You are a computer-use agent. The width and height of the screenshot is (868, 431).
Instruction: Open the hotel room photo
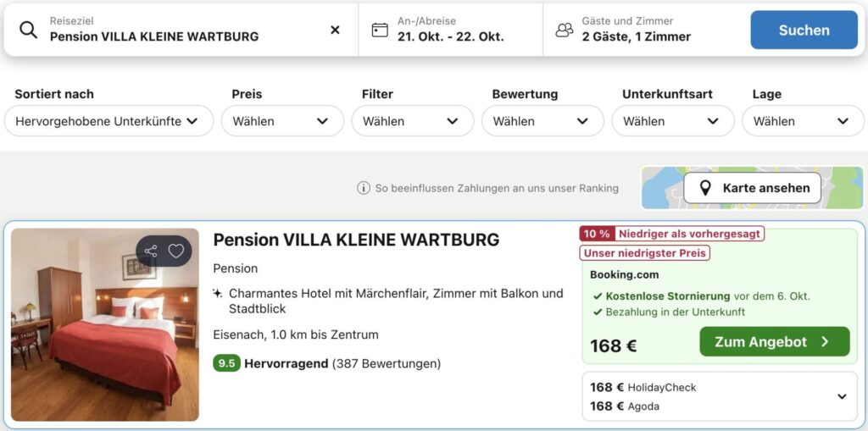pos(105,324)
